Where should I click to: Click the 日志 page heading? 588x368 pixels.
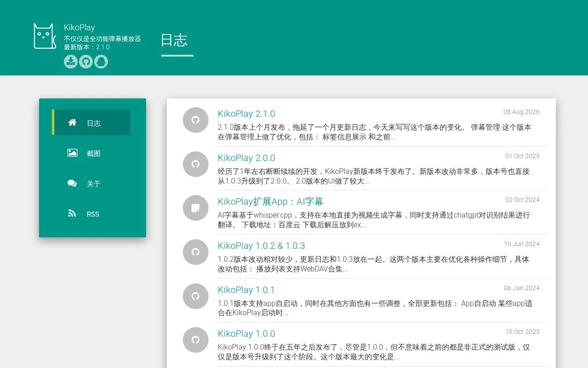[x=174, y=40]
